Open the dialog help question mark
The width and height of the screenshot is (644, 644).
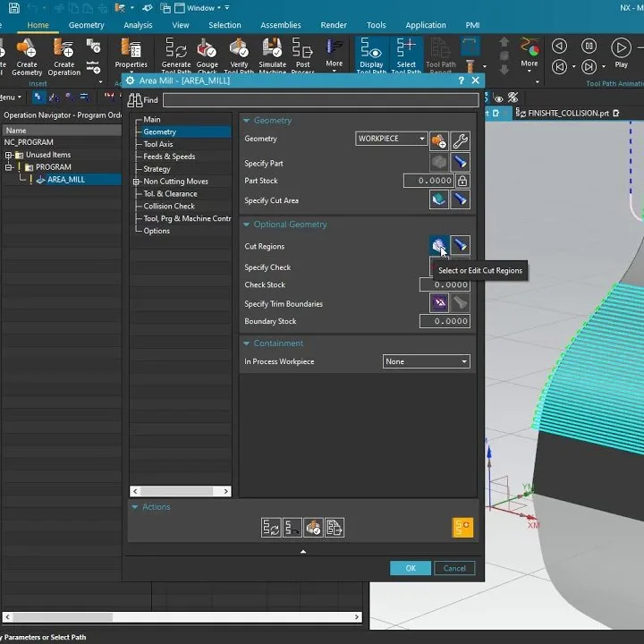[462, 80]
